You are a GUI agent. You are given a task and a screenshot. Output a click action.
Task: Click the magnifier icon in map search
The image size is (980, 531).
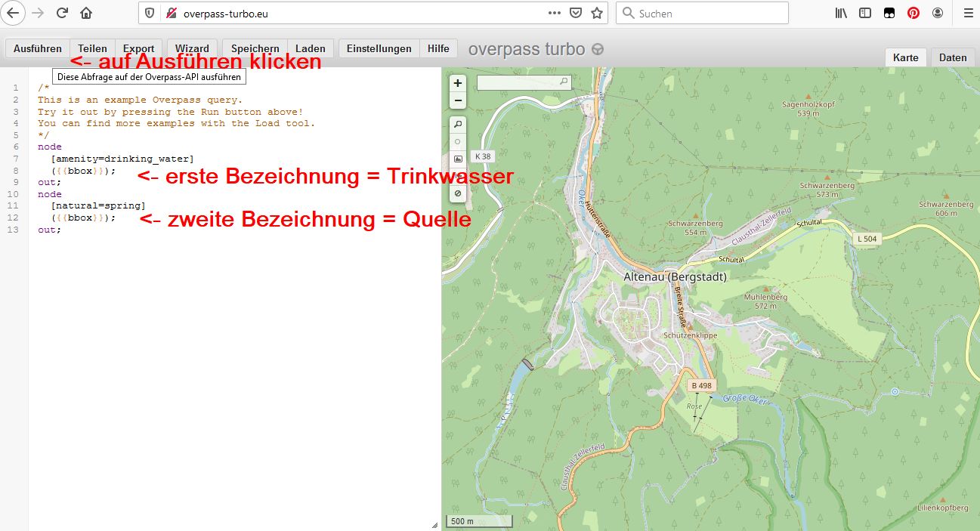pyautogui.click(x=564, y=82)
